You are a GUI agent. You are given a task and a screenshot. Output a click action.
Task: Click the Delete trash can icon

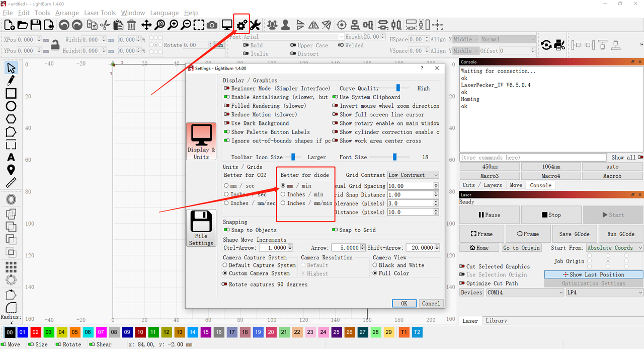tap(131, 25)
